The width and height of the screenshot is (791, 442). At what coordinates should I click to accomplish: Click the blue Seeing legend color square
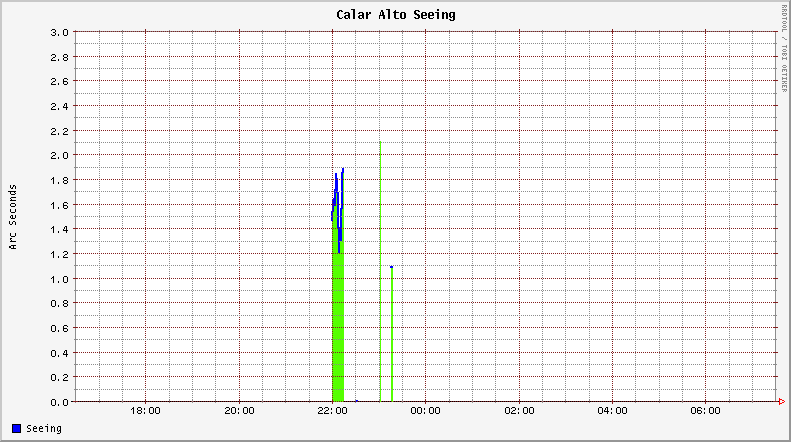pos(16,428)
